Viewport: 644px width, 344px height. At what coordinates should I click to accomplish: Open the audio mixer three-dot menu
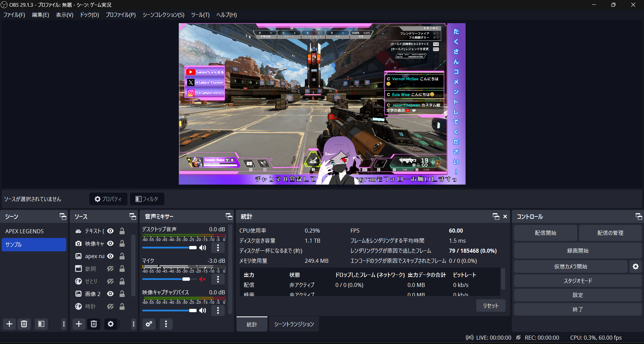point(166,324)
